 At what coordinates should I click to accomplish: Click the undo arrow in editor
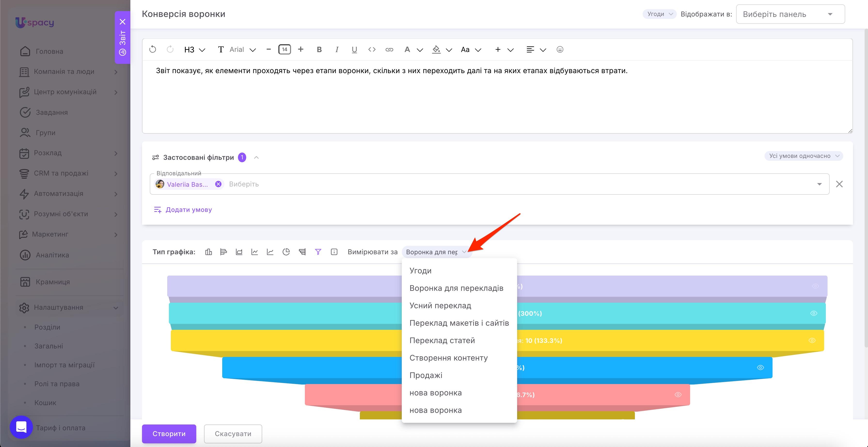pos(153,49)
